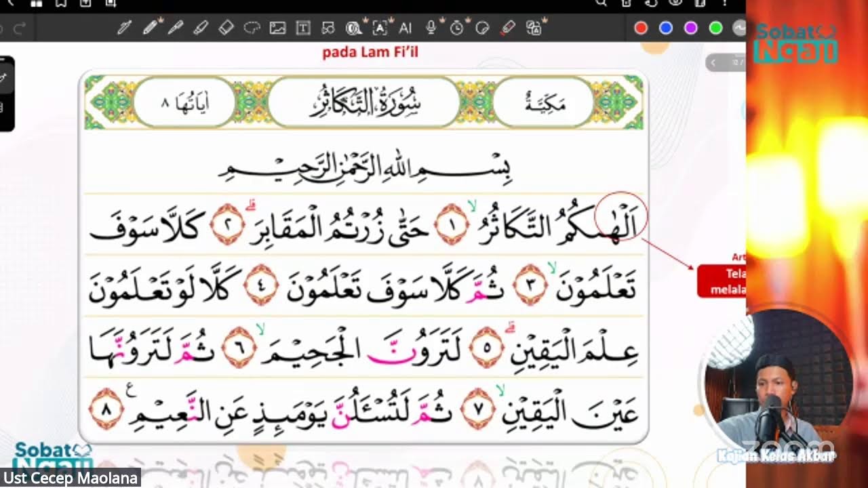Click ayah marker number 1
Screen dimensions: 868x488
coord(451,224)
